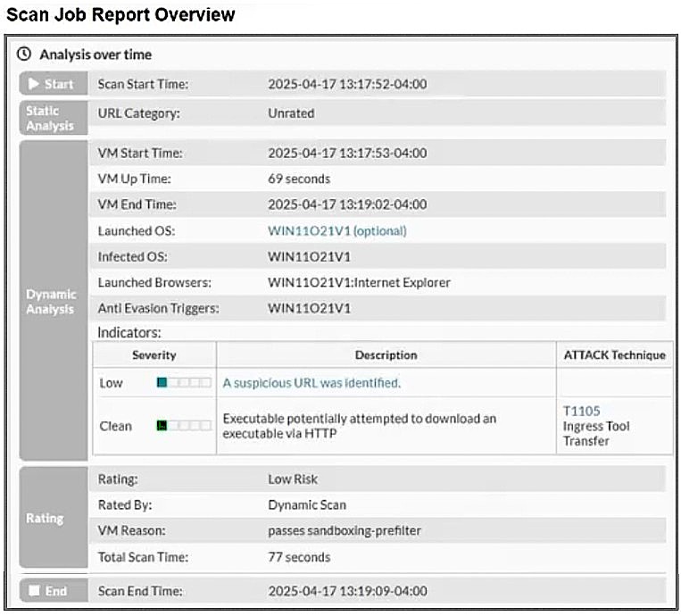Click the Start play icon

click(33, 84)
